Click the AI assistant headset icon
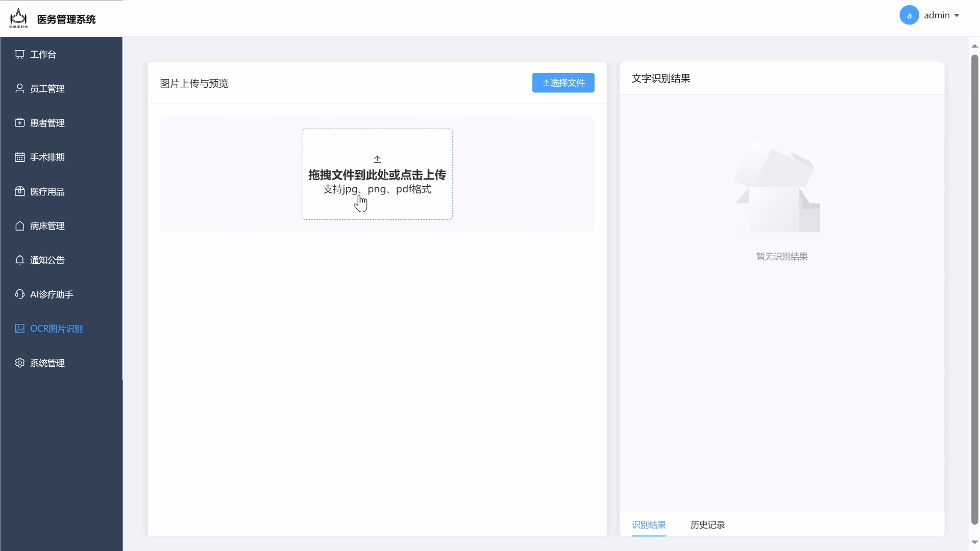This screenshot has width=980, height=551. click(19, 294)
